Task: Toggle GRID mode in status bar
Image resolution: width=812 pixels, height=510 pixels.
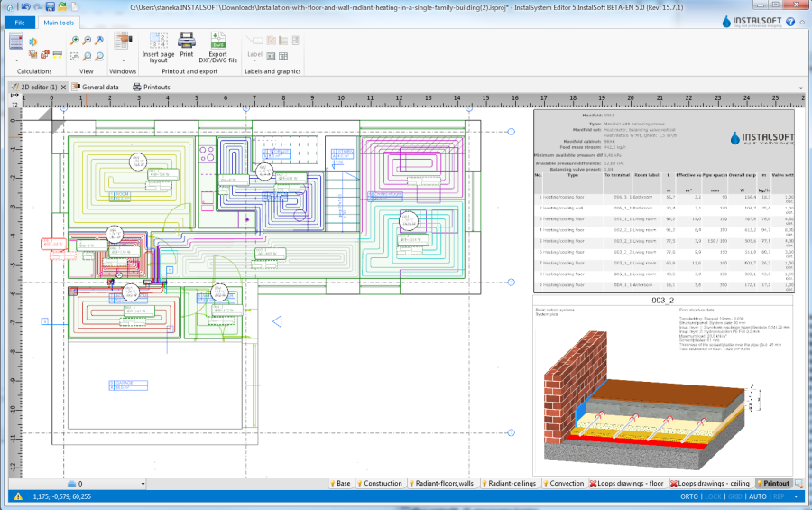Action: coord(734,496)
